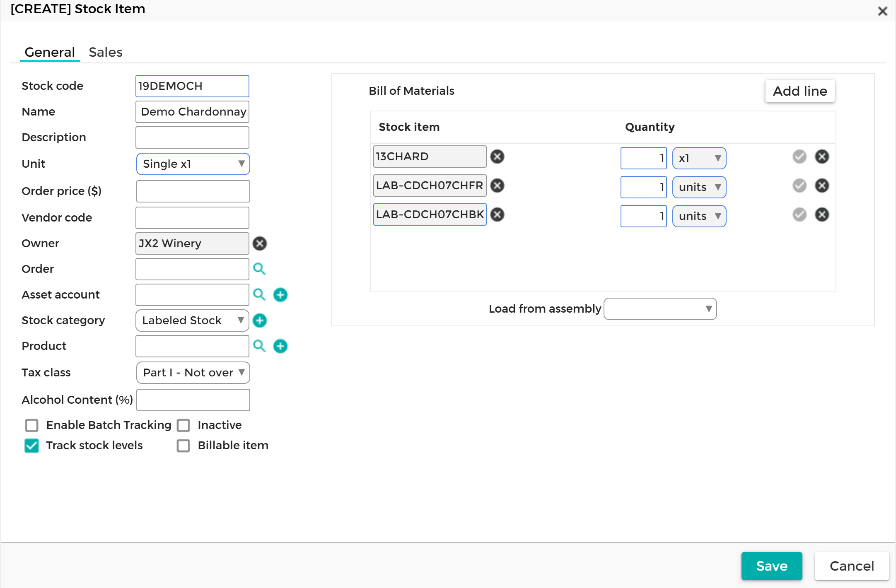The height and width of the screenshot is (588, 896).
Task: Mark the stock item Inactive
Action: (x=184, y=425)
